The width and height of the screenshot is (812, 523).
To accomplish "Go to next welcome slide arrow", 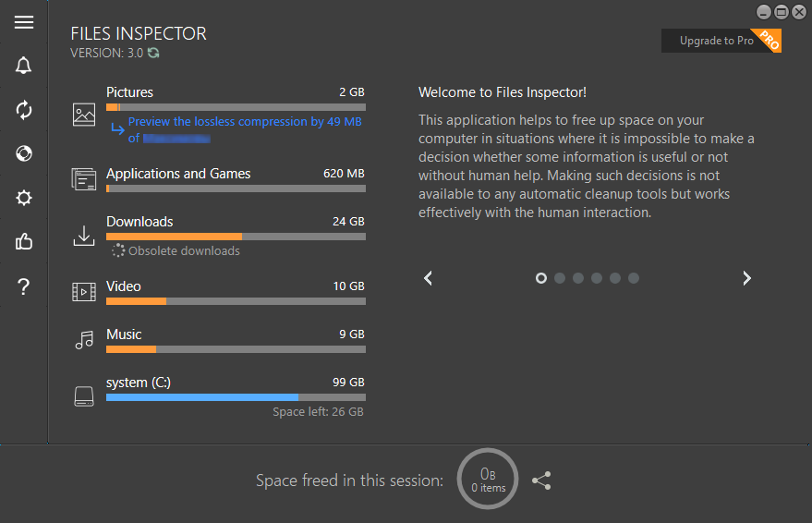I will [746, 278].
